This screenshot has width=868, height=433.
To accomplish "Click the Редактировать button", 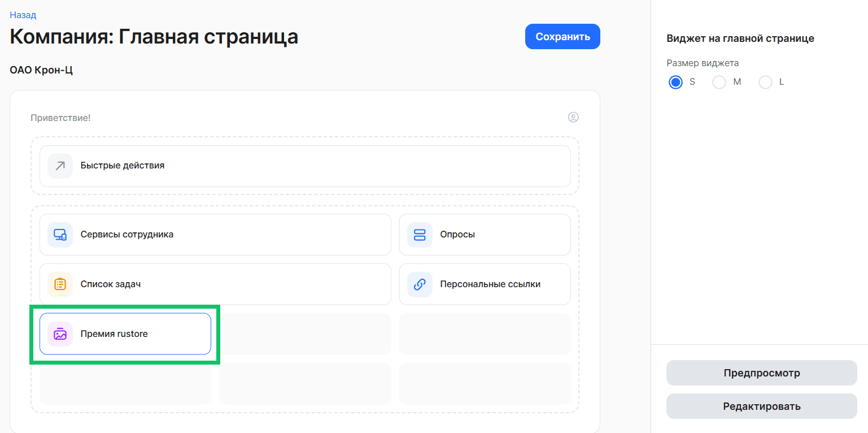I will point(761,406).
